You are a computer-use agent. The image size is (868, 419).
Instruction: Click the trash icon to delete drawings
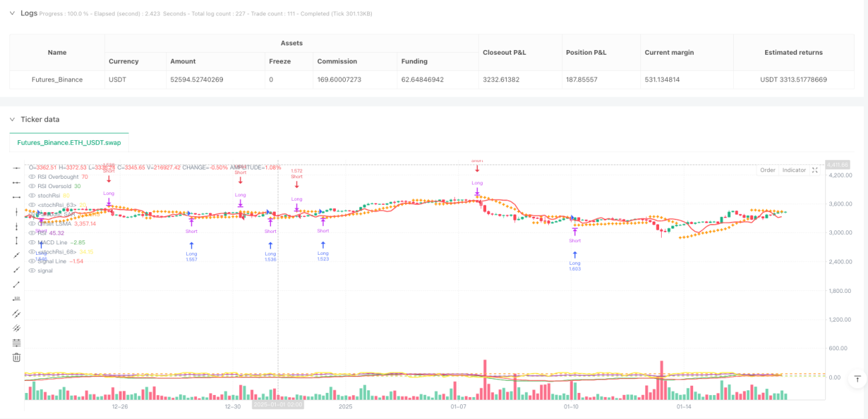tap(17, 357)
